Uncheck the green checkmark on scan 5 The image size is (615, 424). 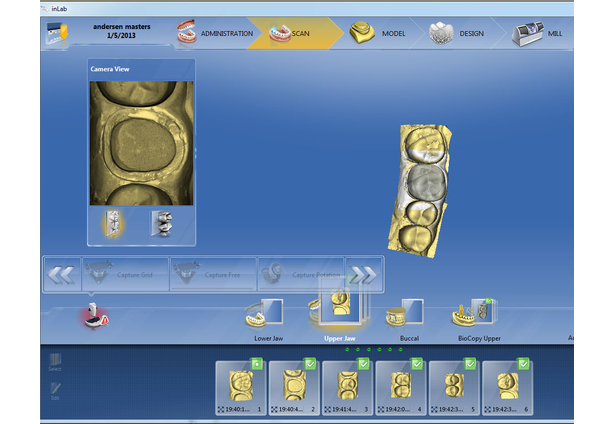point(470,364)
